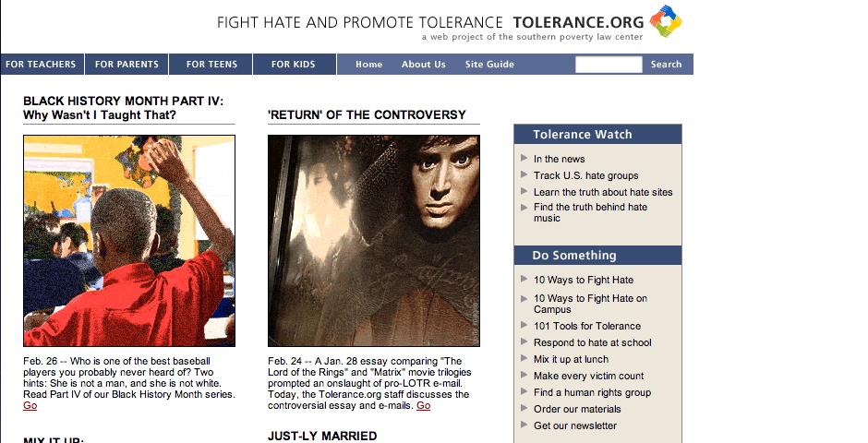This screenshot has width=868, height=443.
Task: Click arrow bullet beside 10 Ways to Fight Hate
Action: (524, 279)
